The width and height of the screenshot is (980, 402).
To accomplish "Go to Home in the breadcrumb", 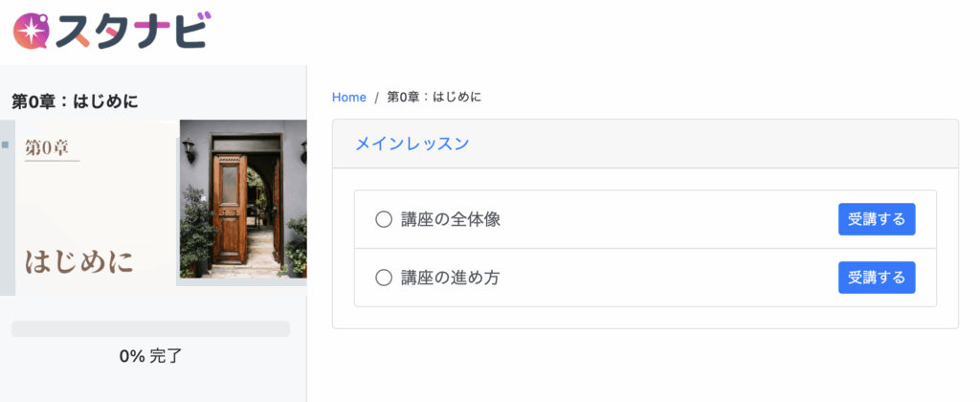I will tap(349, 97).
